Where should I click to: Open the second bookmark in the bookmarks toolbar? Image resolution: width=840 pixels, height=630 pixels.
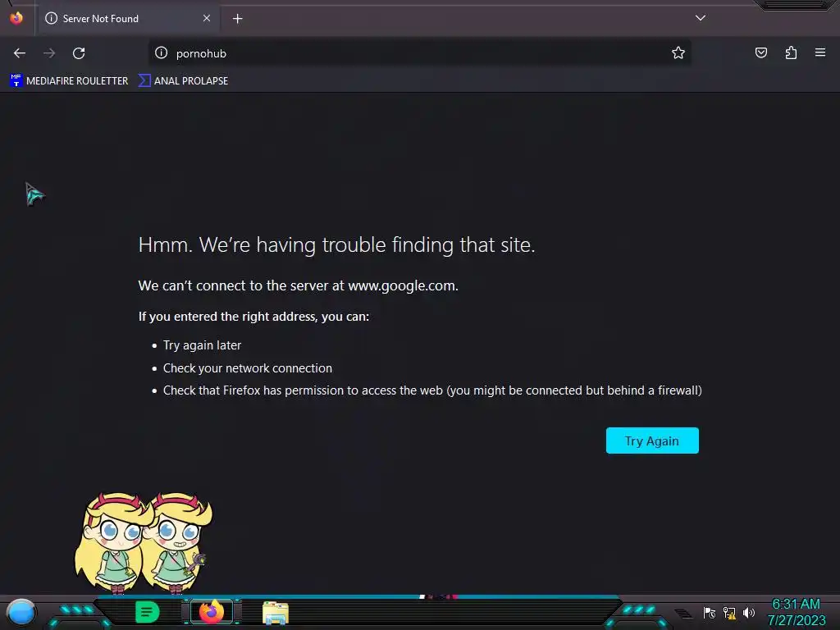[183, 81]
